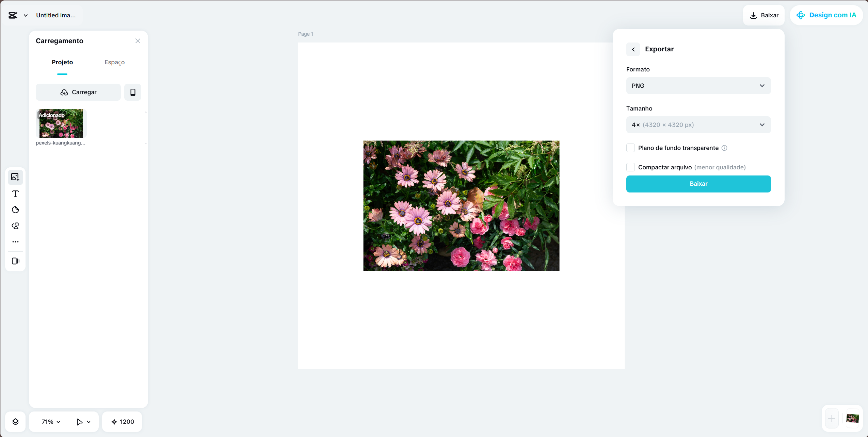This screenshot has height=437, width=868.
Task: Open the 71% zoom level dropdown
Action: (x=51, y=422)
